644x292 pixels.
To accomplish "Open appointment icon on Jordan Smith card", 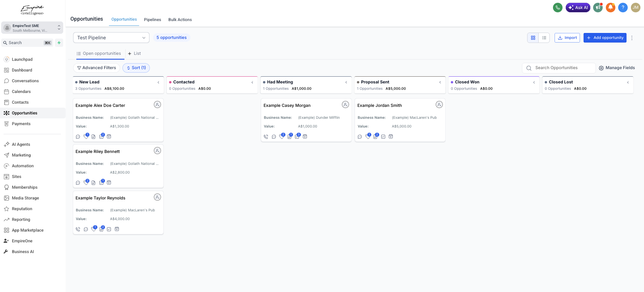I will pos(391,137).
